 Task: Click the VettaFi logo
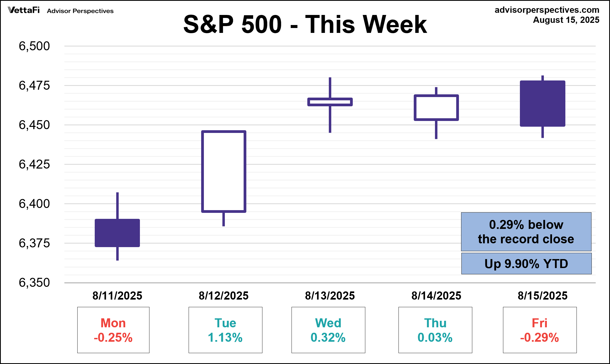pyautogui.click(x=24, y=10)
